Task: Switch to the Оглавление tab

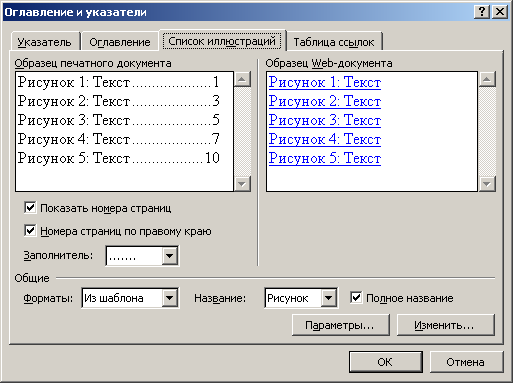Action: pyautogui.click(x=120, y=42)
